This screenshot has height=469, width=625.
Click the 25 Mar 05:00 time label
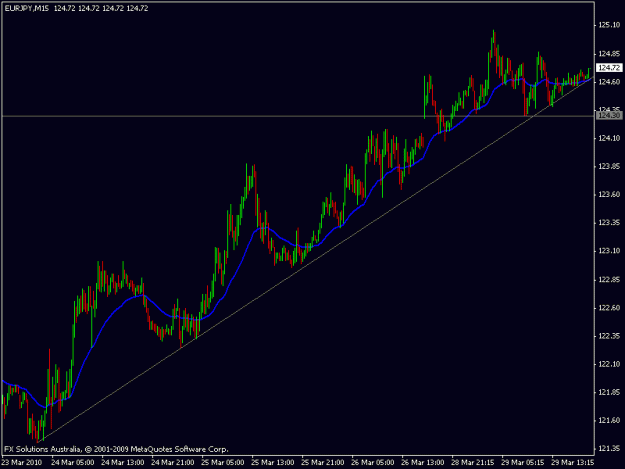[x=222, y=463]
